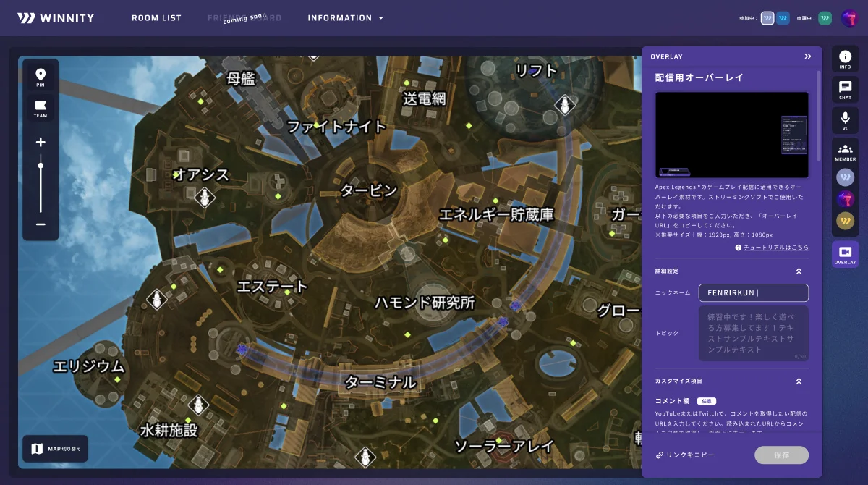
Task: Click the supply bin marker near リフト
Action: click(564, 106)
